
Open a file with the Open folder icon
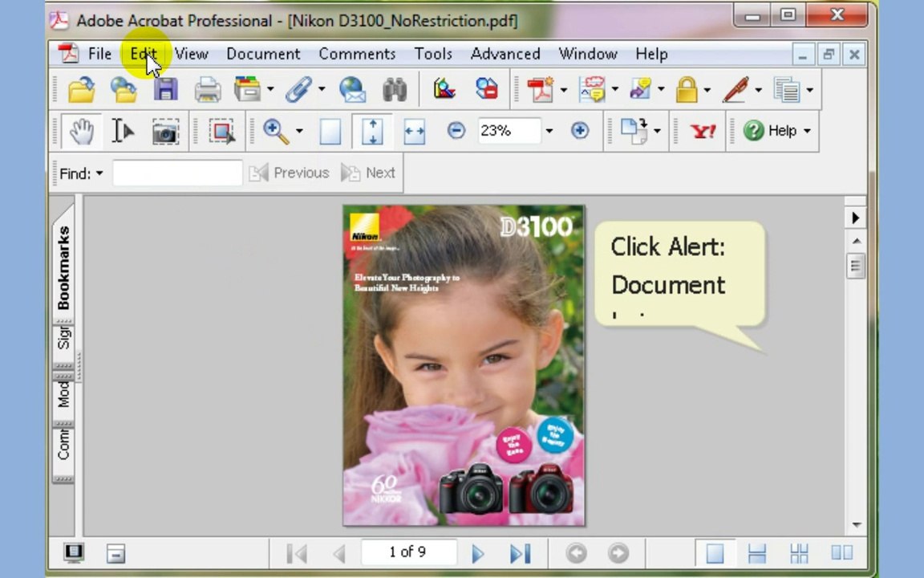(x=81, y=90)
